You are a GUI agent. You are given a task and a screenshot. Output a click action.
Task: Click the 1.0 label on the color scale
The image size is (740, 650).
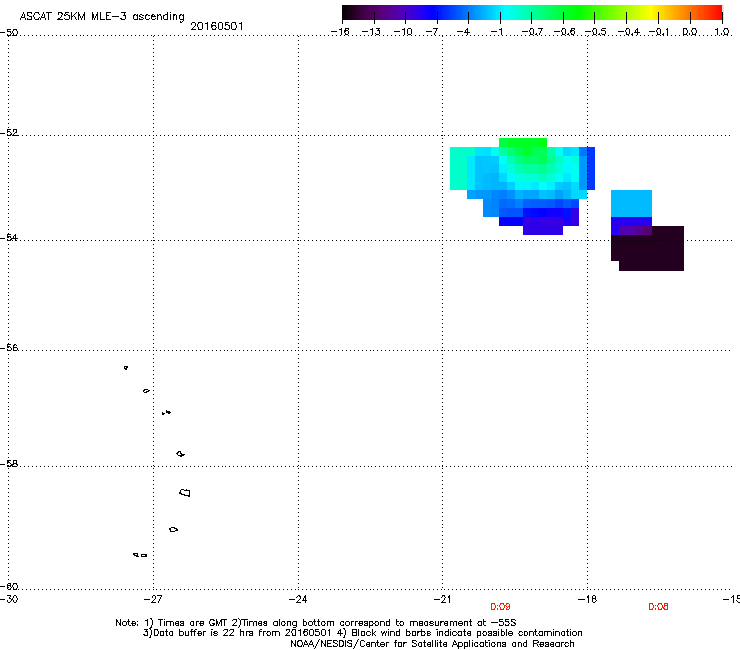(722, 32)
